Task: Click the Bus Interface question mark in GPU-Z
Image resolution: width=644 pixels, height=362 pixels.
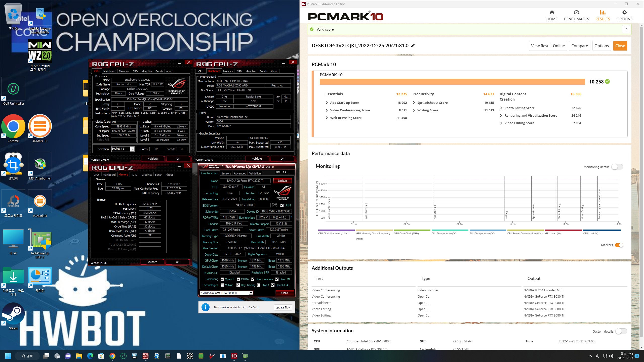Action: (x=291, y=217)
